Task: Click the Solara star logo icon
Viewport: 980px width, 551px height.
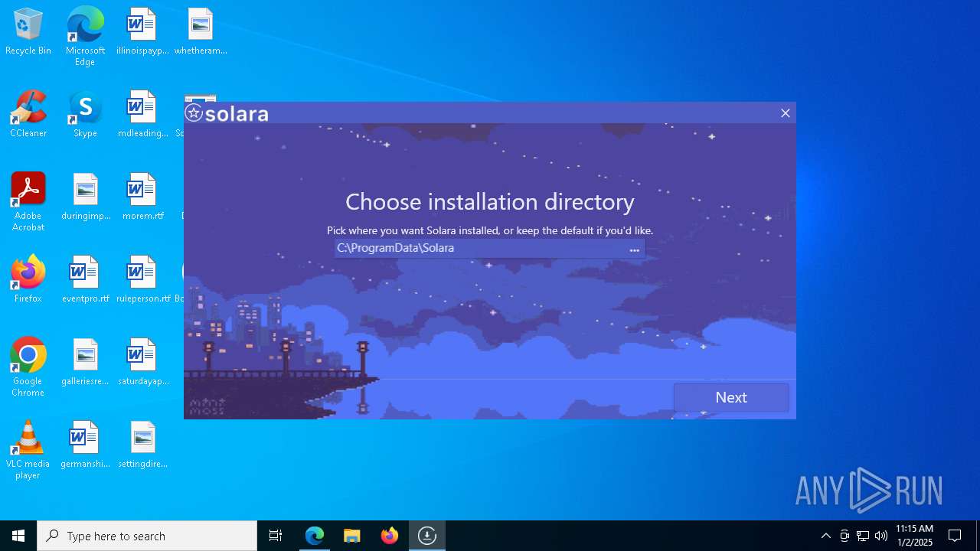Action: pyautogui.click(x=194, y=113)
